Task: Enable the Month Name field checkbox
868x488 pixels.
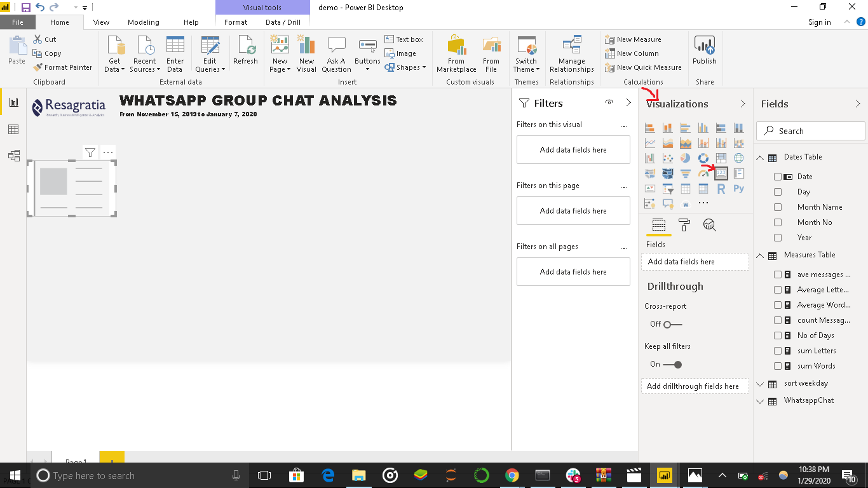Action: [778, 207]
